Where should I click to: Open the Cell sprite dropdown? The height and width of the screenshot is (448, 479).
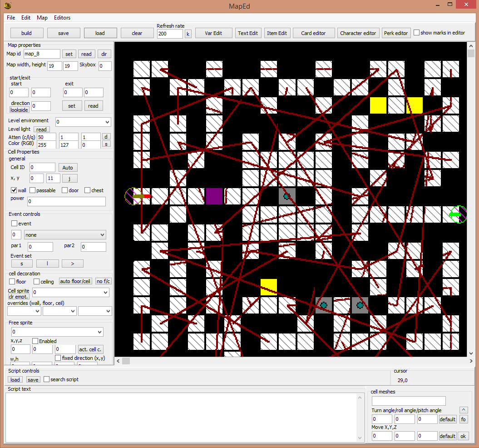pyautogui.click(x=71, y=292)
